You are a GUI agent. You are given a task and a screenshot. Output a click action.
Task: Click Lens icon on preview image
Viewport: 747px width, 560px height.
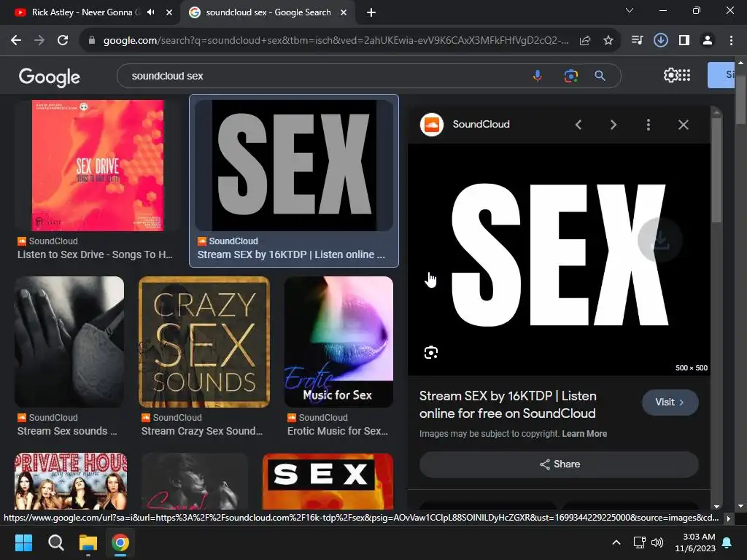point(430,352)
